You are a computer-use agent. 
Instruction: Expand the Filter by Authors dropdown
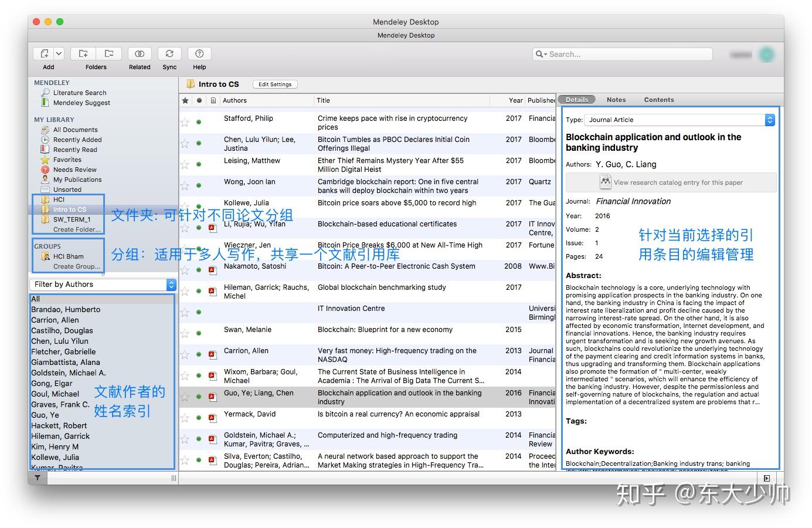(x=171, y=285)
